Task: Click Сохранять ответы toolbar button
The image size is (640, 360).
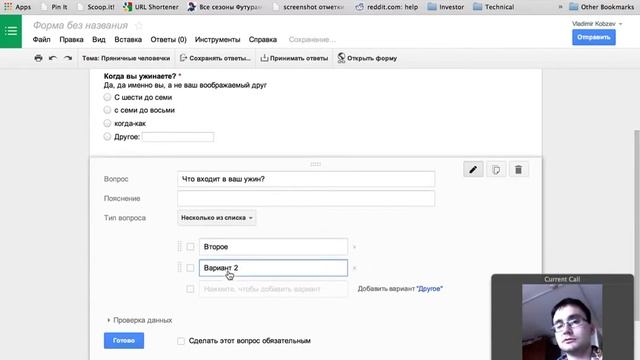Action: [x=215, y=58]
